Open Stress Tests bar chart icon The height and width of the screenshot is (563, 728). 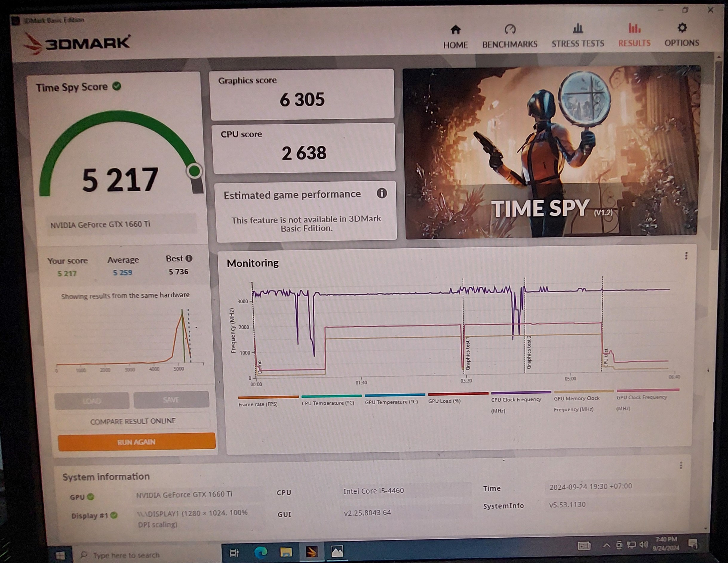coord(578,29)
